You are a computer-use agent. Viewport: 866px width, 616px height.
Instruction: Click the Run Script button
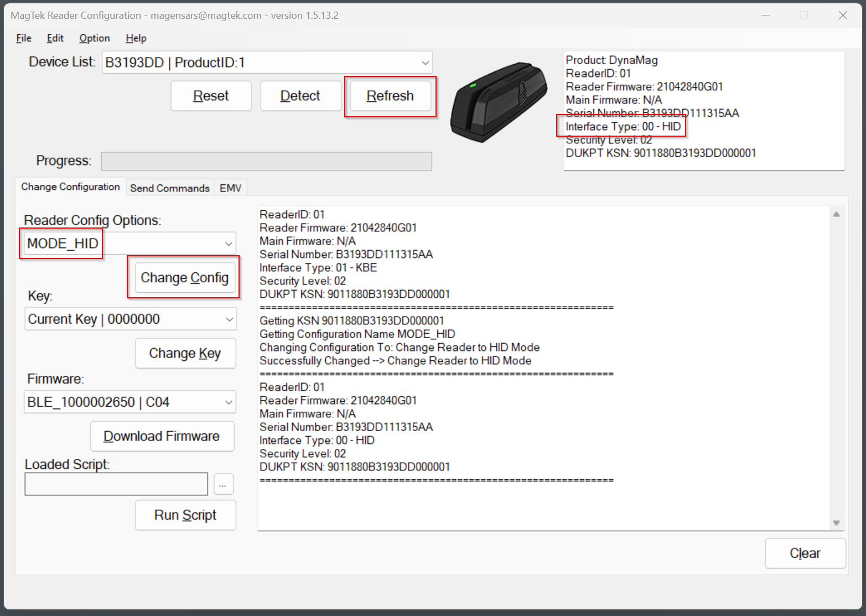click(185, 515)
